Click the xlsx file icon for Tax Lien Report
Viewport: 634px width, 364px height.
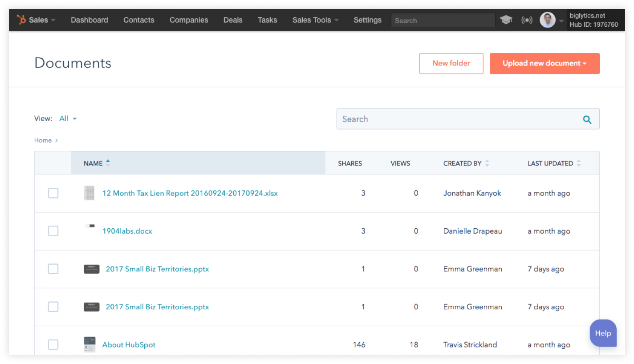click(x=89, y=193)
